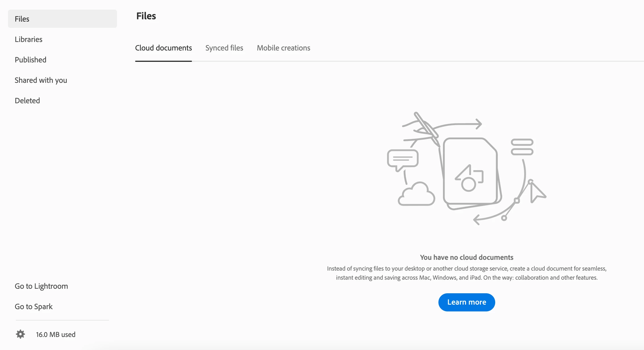Follow the Go to Spark link

[34, 307]
